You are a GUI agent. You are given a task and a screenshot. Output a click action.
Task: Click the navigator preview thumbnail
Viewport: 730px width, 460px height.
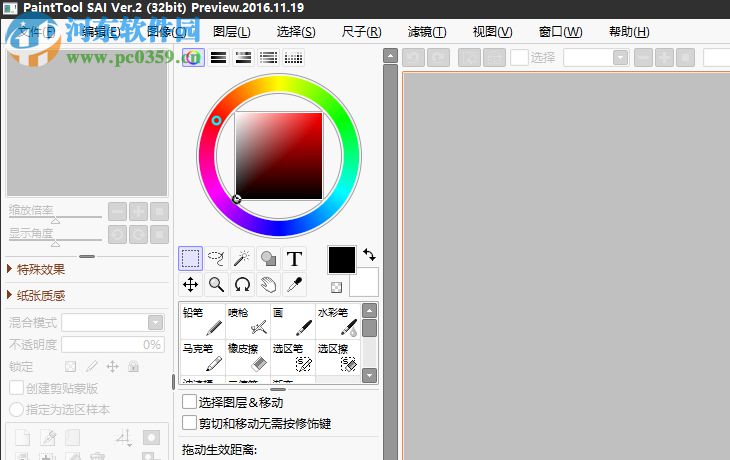click(x=87, y=122)
